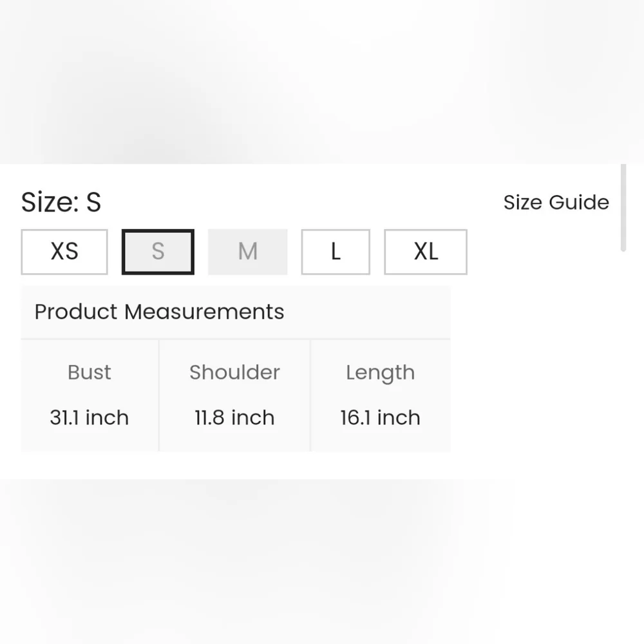The height and width of the screenshot is (644, 644).
Task: Click the Length column label
Action: [x=380, y=372]
